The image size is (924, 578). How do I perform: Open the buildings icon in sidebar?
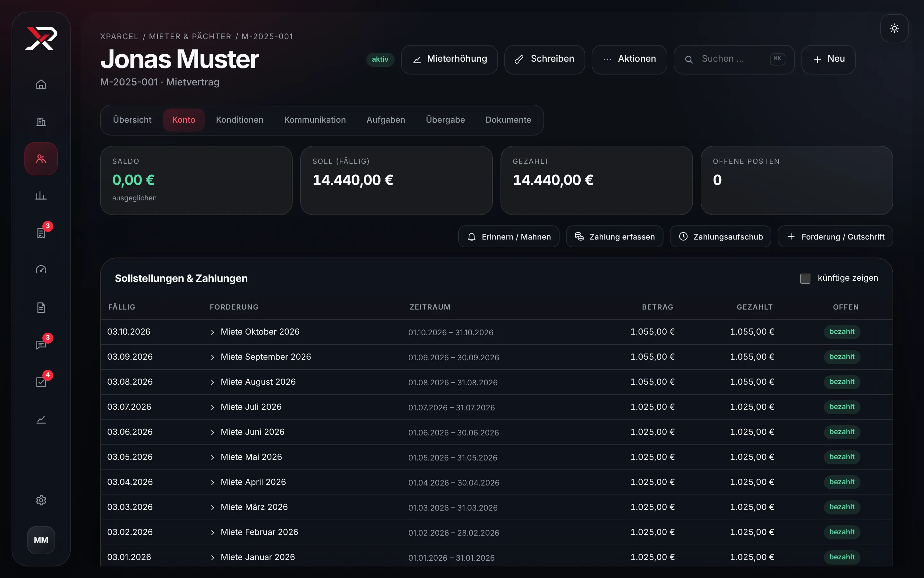coord(41,122)
